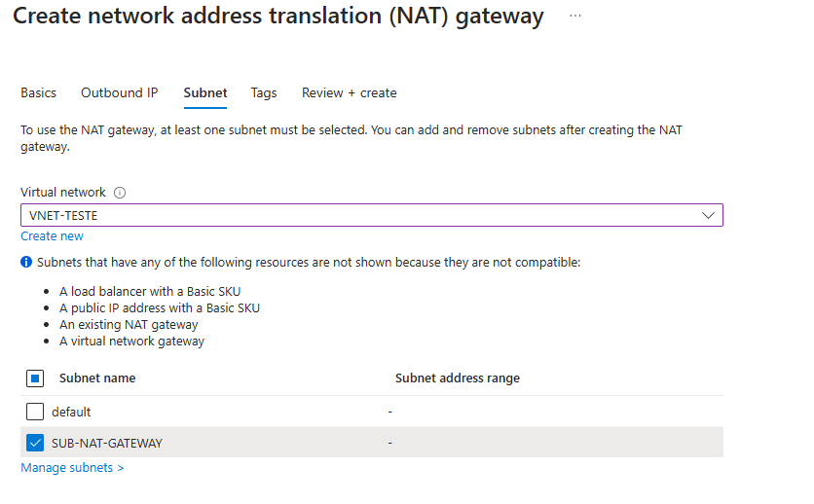The image size is (814, 504).
Task: Click the Create new virtual network link
Action: tap(52, 236)
